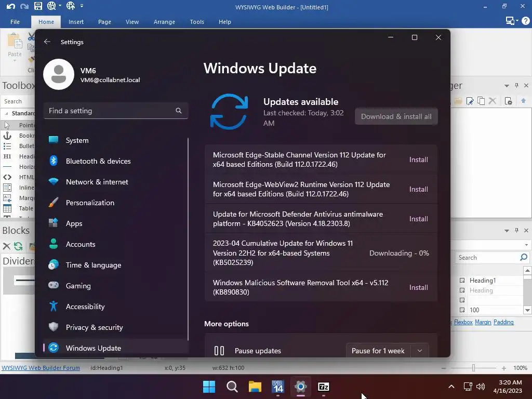Click down arrow of Properties list scrollbar

[527, 310]
